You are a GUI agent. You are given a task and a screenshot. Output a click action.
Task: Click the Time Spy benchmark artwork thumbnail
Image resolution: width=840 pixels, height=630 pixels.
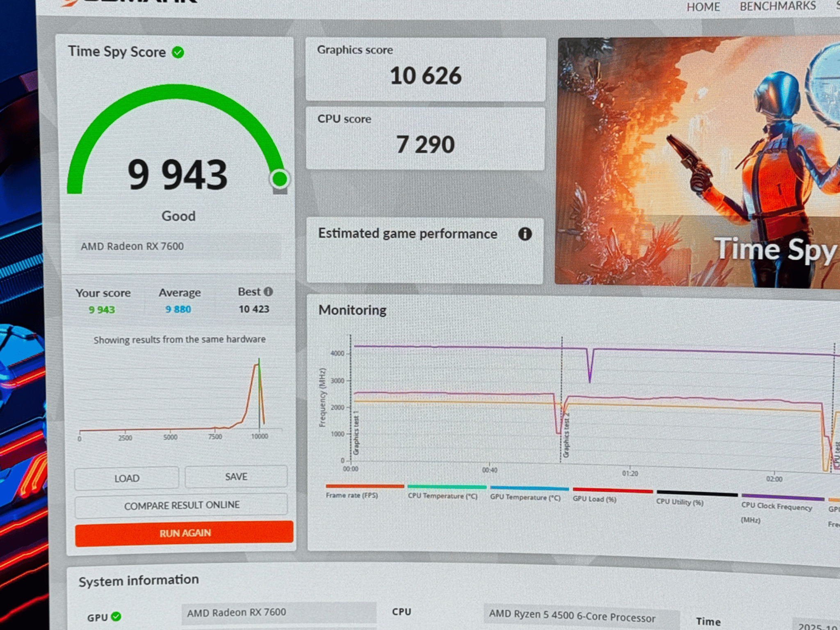tap(698, 162)
